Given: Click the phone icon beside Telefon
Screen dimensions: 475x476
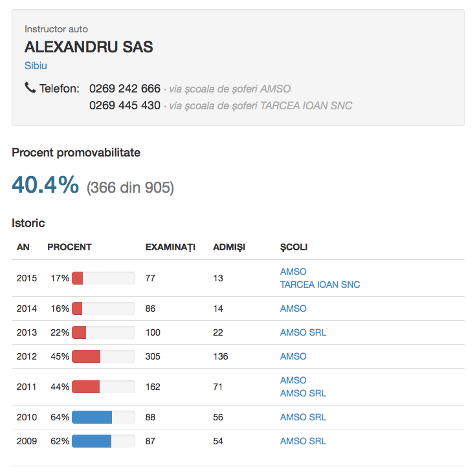Looking at the screenshot, I should click(30, 87).
